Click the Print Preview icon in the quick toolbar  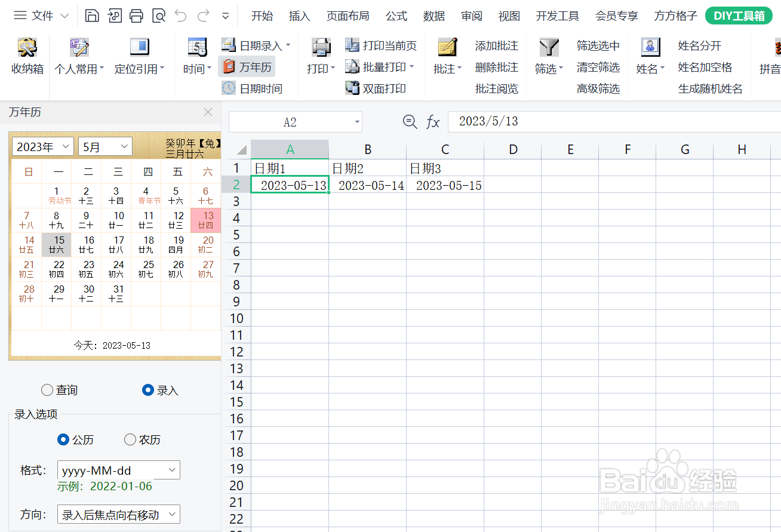click(159, 16)
